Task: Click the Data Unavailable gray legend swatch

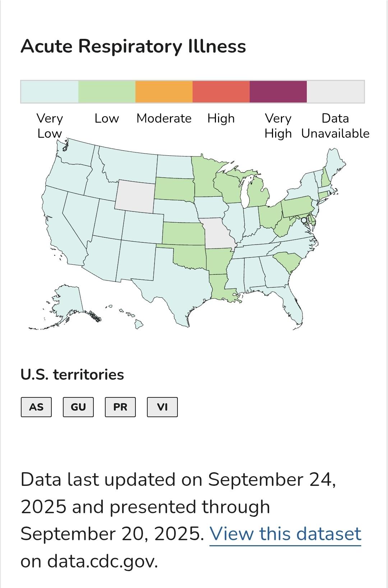Action: click(x=335, y=92)
